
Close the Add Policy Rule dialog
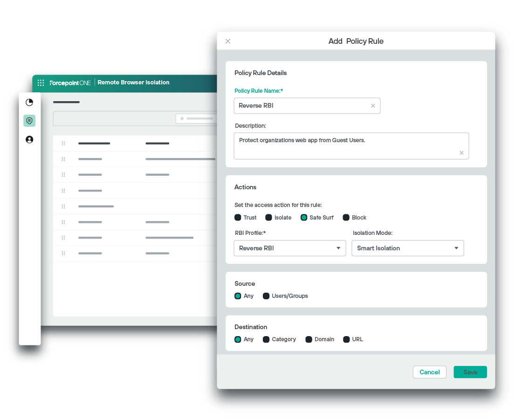(x=228, y=41)
